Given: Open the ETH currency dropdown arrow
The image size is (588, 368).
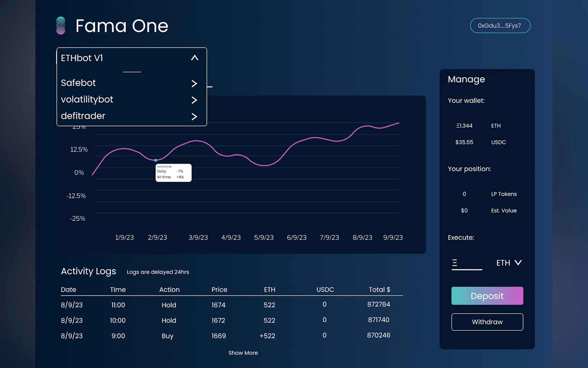Looking at the screenshot, I should (x=518, y=263).
